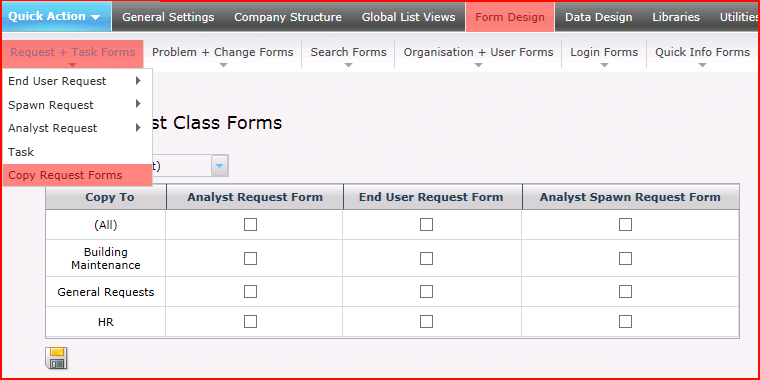The image size is (760, 380).
Task: Go to Company Structure tab
Action: pyautogui.click(x=288, y=17)
